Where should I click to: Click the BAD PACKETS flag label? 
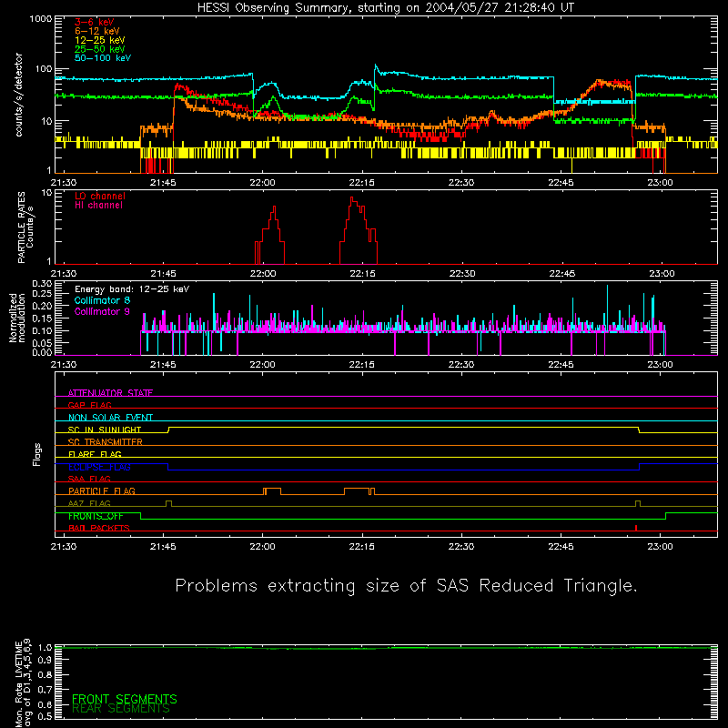click(x=99, y=528)
